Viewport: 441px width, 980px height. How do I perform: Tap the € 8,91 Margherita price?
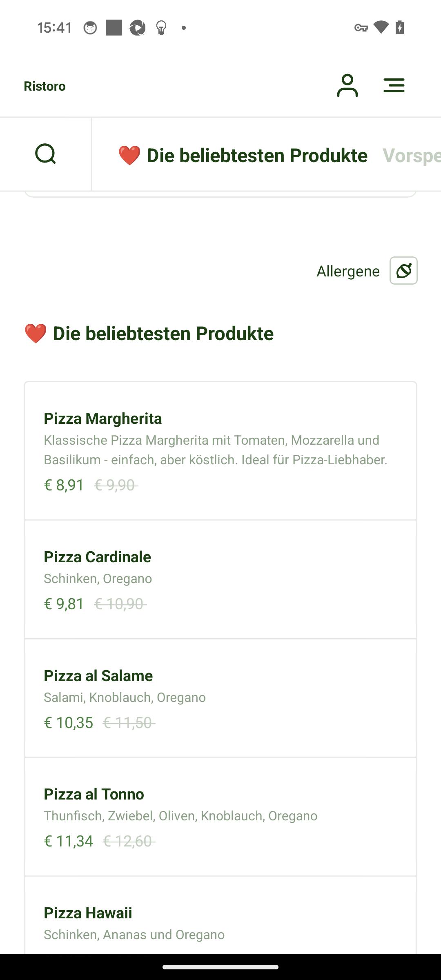(64, 485)
